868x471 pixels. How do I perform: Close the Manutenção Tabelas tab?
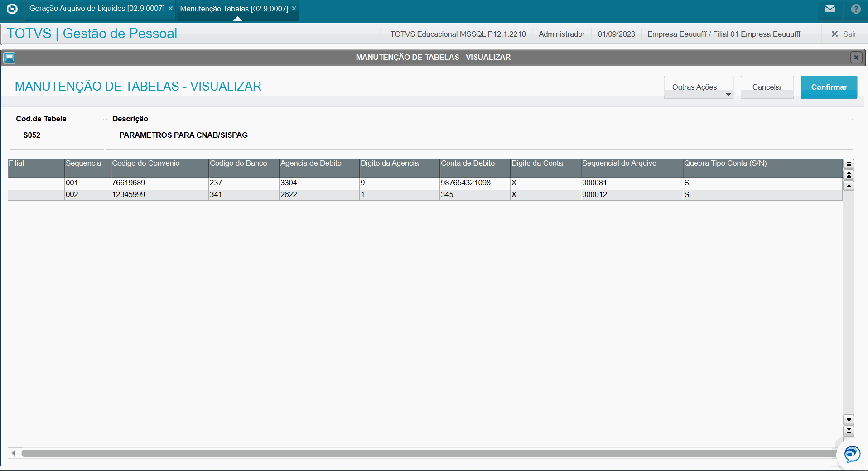(294, 9)
